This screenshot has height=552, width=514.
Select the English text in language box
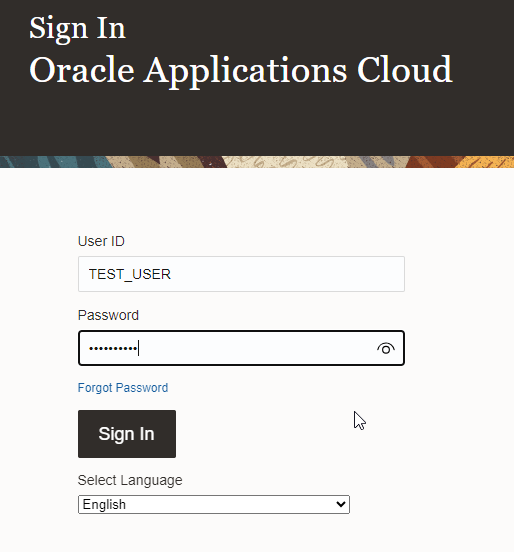pos(104,504)
